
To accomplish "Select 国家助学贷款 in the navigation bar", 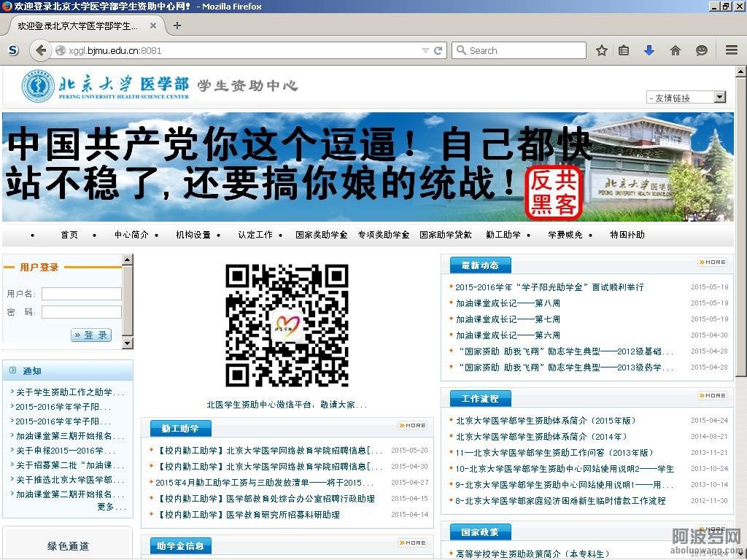I will pyautogui.click(x=446, y=235).
